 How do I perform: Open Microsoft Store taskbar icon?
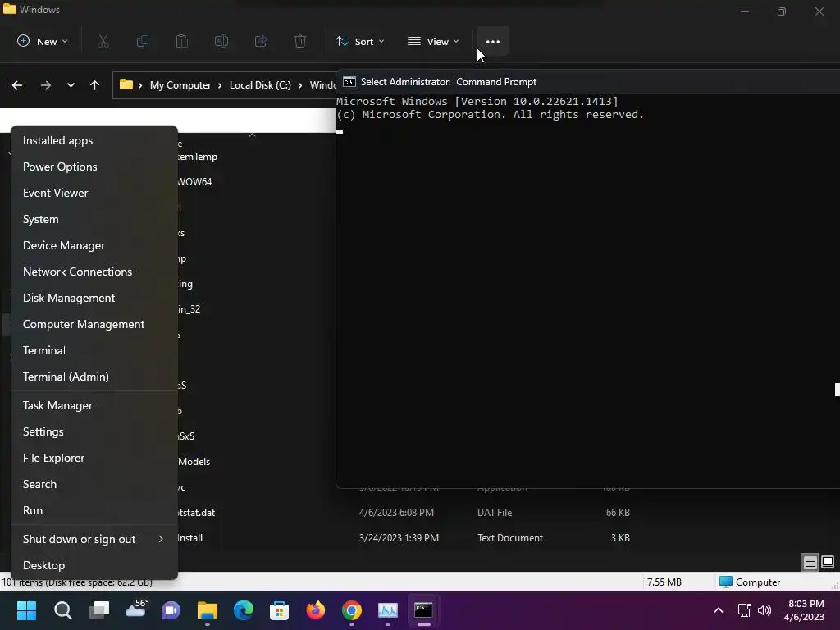(x=279, y=610)
